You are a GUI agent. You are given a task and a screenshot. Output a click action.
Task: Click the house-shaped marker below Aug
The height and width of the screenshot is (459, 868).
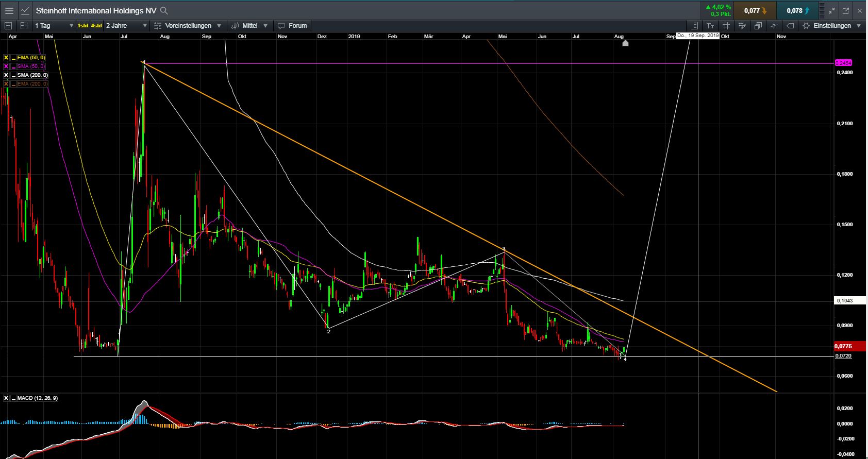[x=625, y=43]
